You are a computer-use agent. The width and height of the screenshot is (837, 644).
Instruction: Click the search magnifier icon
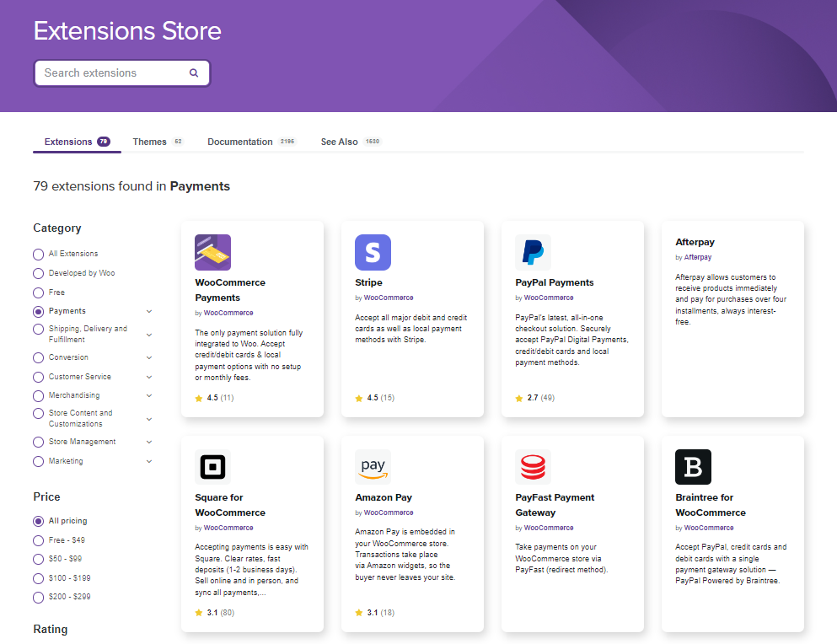click(194, 73)
